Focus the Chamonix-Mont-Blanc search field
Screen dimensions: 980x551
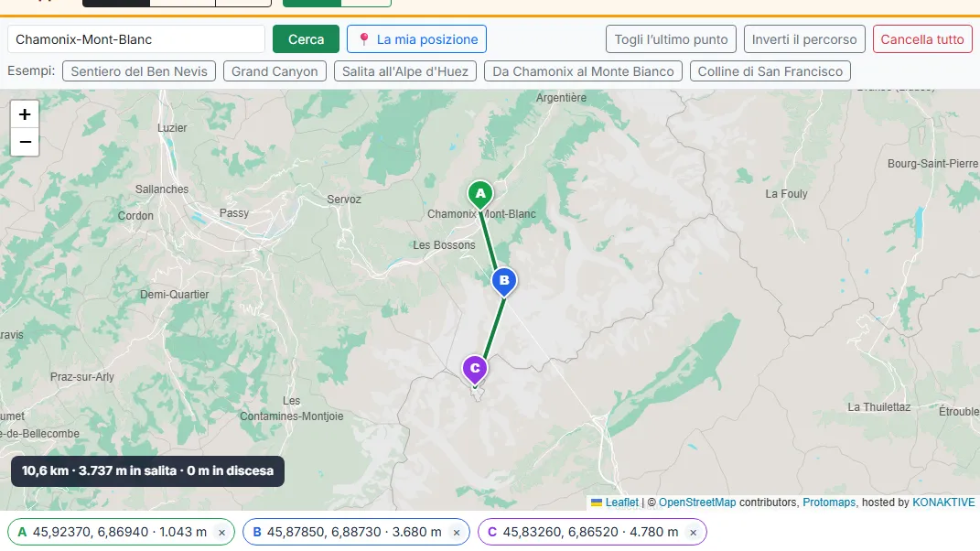[136, 39]
